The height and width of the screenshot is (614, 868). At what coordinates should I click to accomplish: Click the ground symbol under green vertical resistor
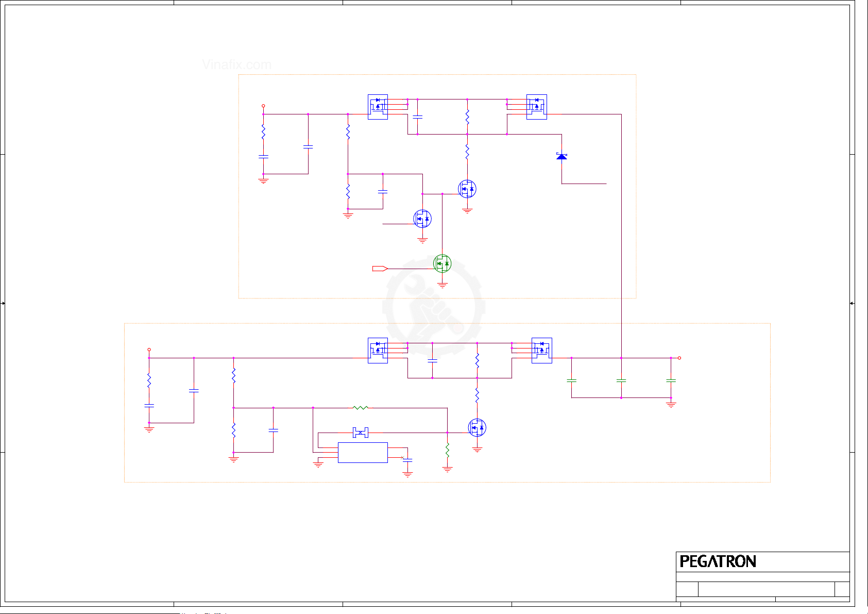point(447,469)
